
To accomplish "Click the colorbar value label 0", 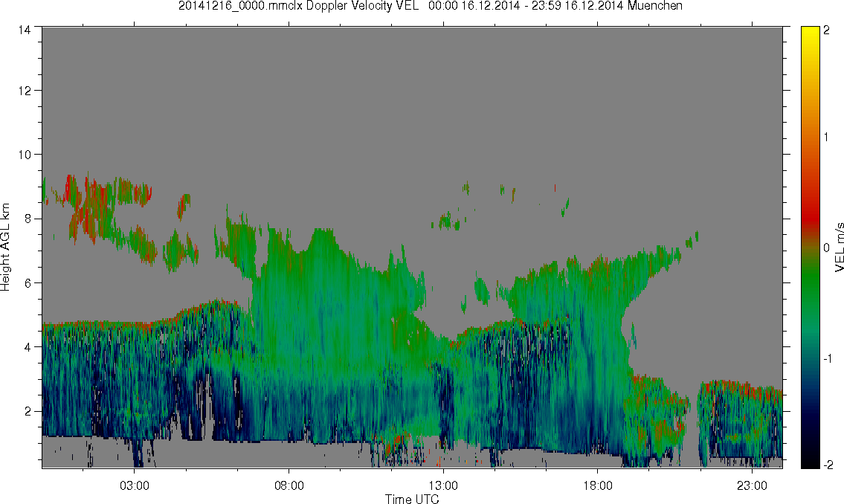I will pos(826,248).
